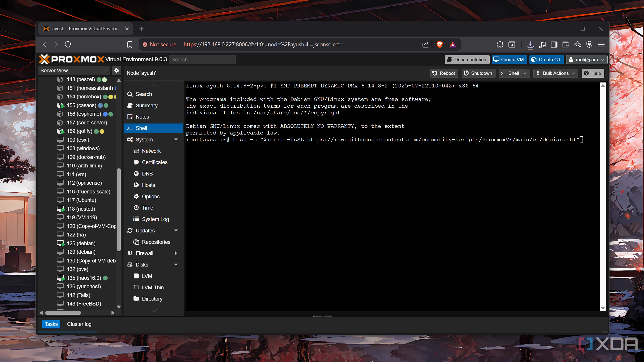This screenshot has height=362, width=644.
Task: Collapse the Updates menu section
Action: [x=176, y=230]
